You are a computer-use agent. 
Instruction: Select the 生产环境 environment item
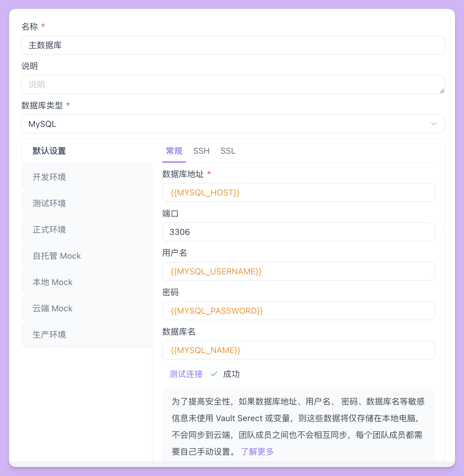87,335
